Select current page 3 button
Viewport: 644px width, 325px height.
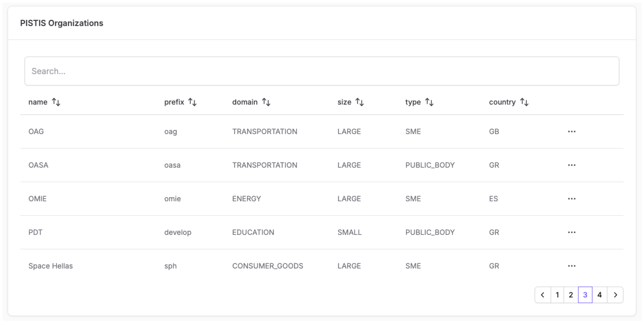pos(585,295)
